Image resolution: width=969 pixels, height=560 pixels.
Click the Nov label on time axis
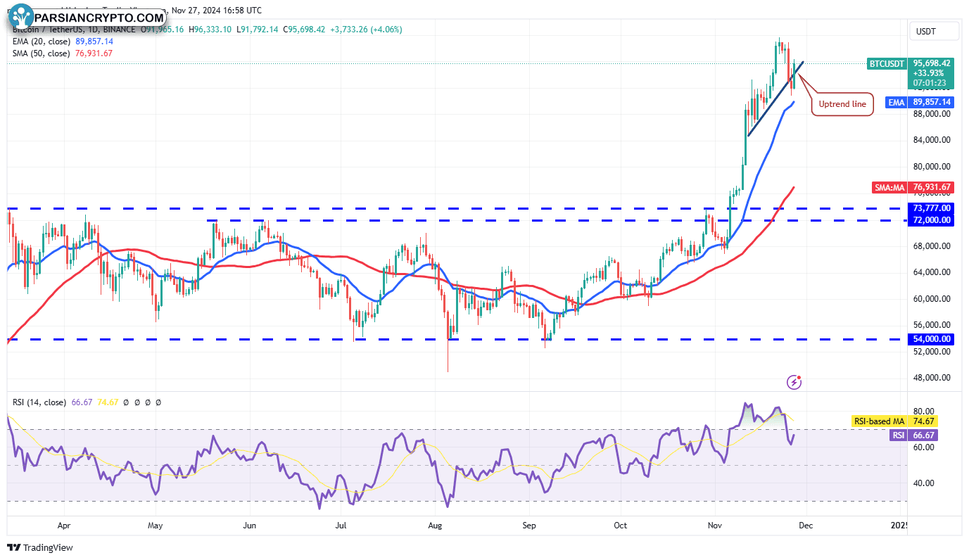click(x=715, y=526)
